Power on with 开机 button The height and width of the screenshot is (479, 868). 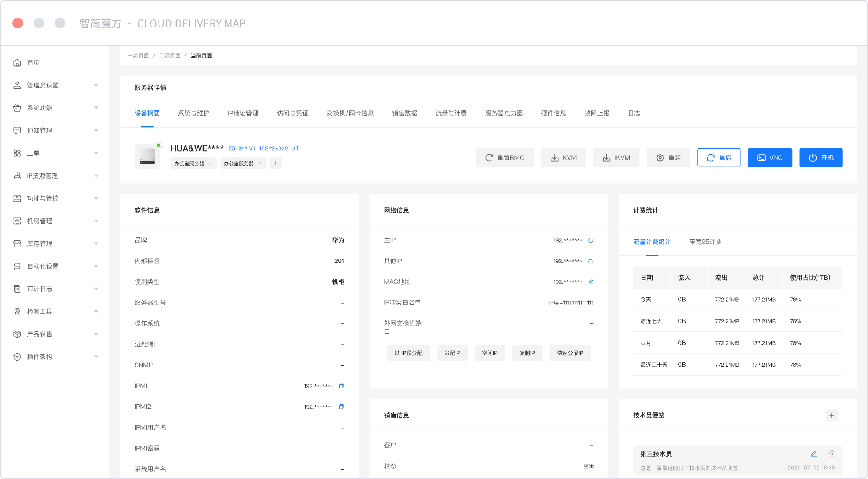(x=821, y=158)
